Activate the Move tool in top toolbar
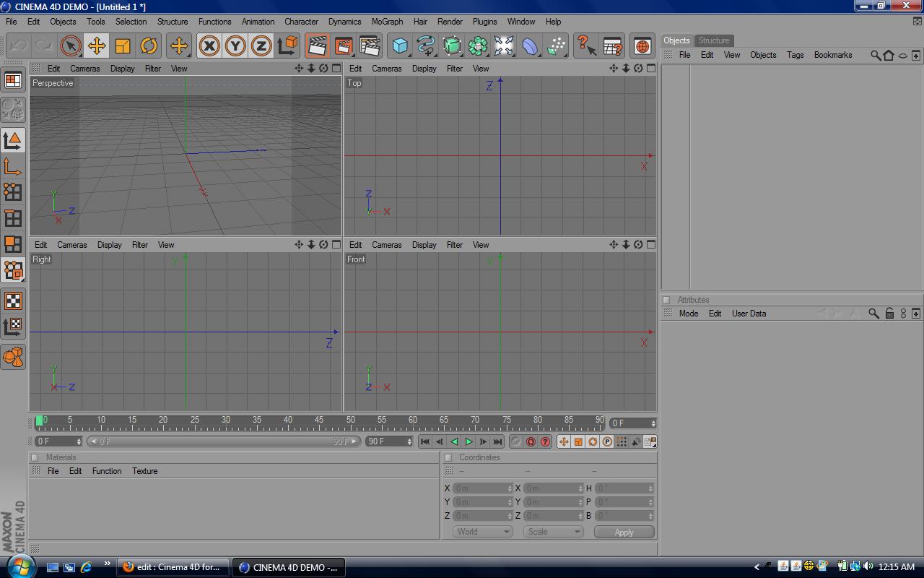924x578 pixels. point(96,46)
